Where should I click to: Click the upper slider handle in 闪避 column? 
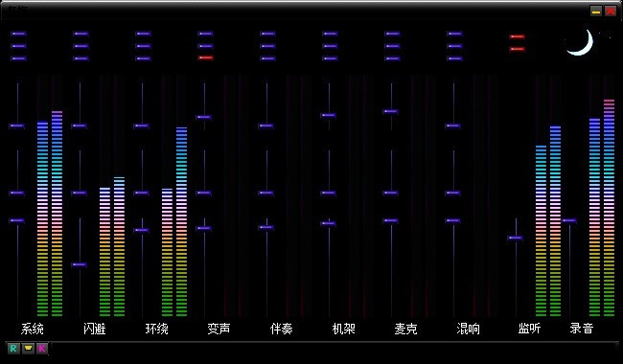pyautogui.click(x=79, y=125)
